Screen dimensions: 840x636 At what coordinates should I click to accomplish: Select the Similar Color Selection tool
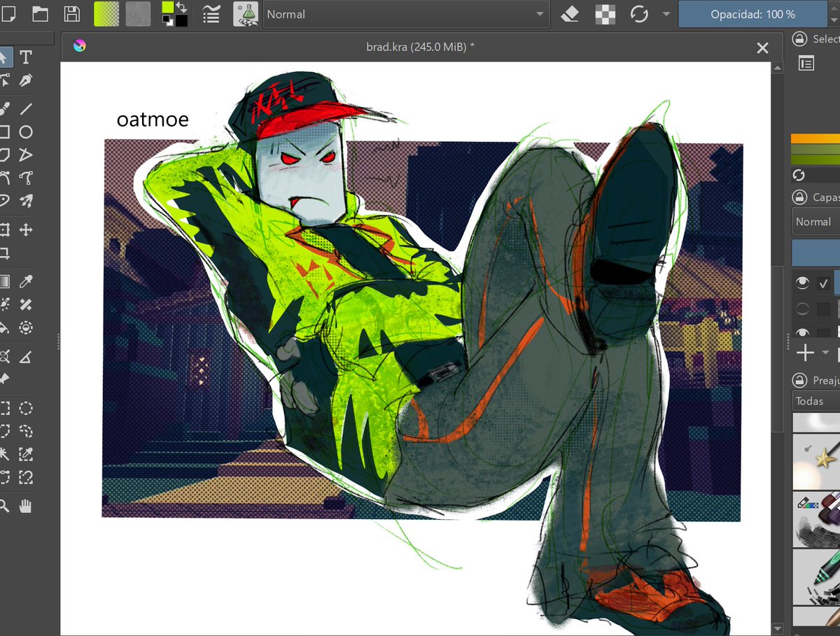[26, 454]
